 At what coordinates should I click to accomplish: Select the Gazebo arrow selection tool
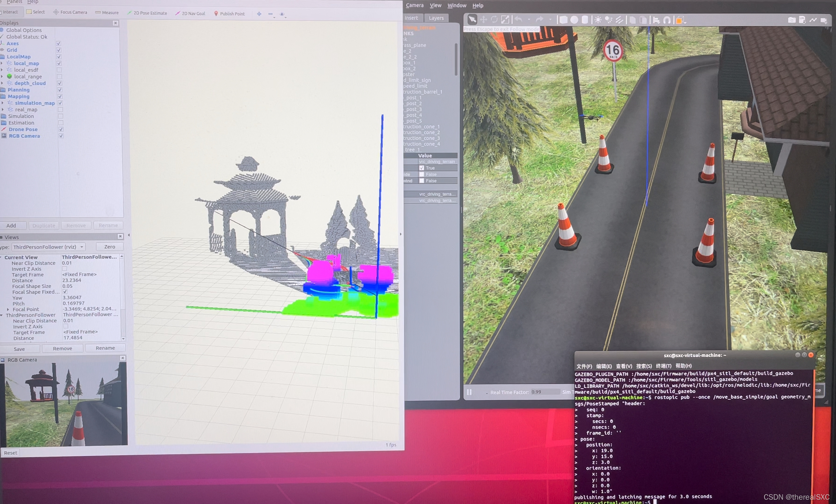coord(472,20)
